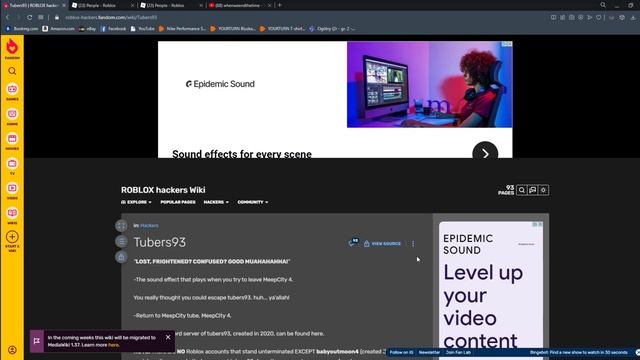Open the Facebook bookmark
Image resolution: width=640 pixels, height=360 pixels.
tap(113, 29)
